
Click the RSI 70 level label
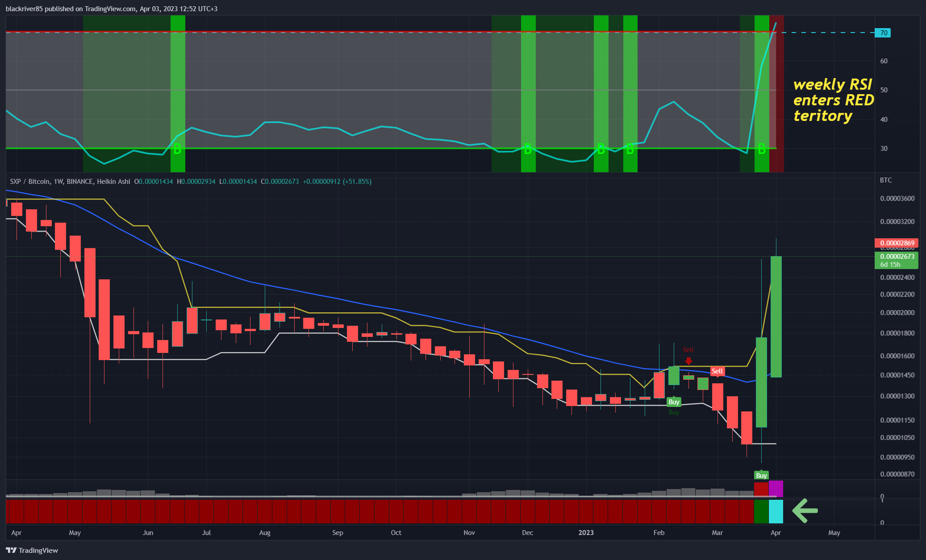883,33
